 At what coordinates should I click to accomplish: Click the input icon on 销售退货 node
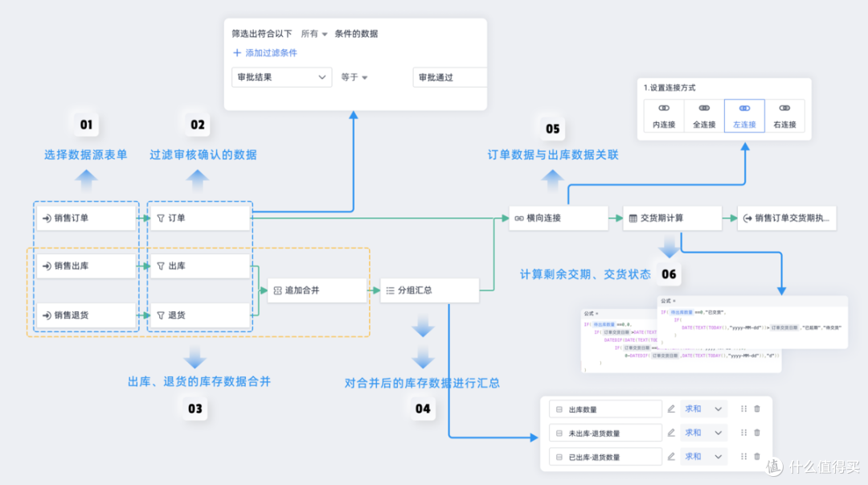tap(47, 315)
